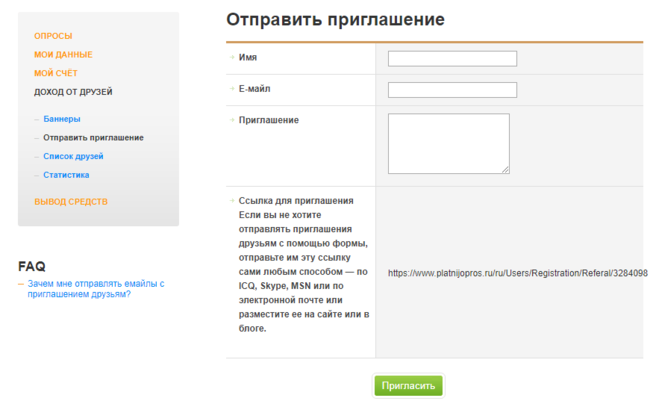Click inside the Приглашение text area

coord(448,144)
